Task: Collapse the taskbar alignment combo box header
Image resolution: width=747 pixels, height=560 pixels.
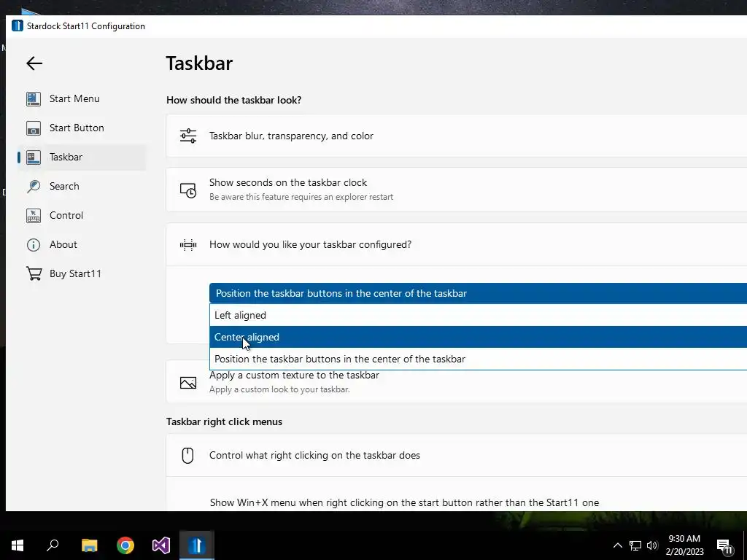Action: click(x=479, y=293)
